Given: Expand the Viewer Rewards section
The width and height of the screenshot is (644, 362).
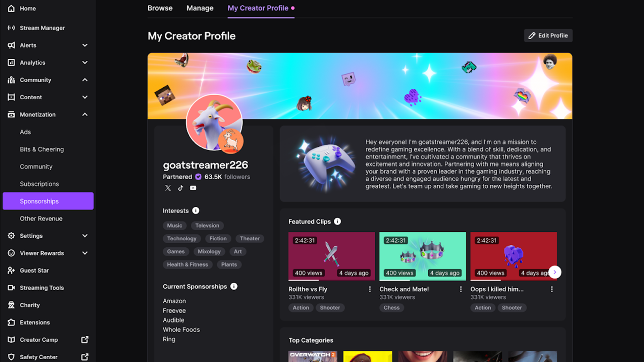Looking at the screenshot, I should 85,253.
